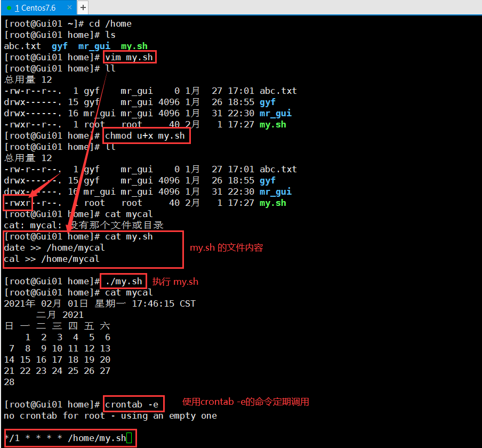
Task: Select the "gyf" directory name
Action: [x=59, y=46]
